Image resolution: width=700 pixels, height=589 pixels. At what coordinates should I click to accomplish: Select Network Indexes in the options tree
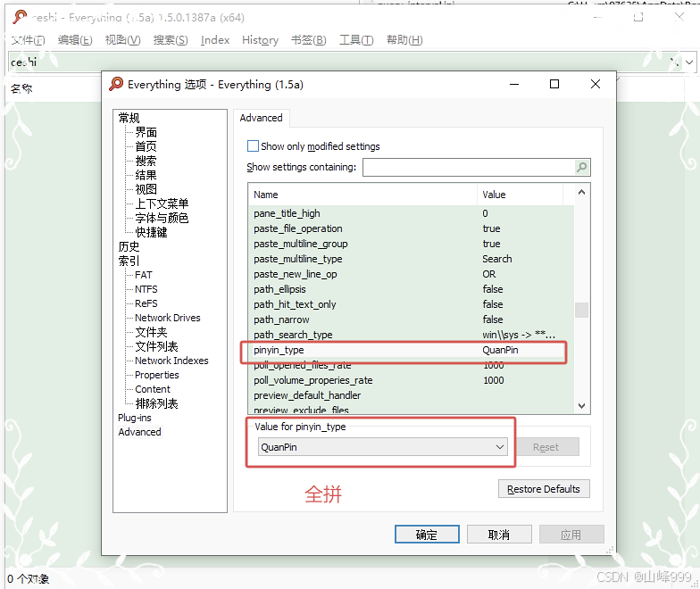click(171, 361)
